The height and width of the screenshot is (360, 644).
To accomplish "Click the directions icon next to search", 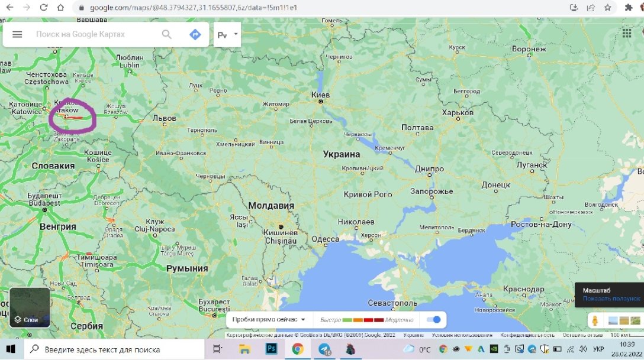I will 195,34.
